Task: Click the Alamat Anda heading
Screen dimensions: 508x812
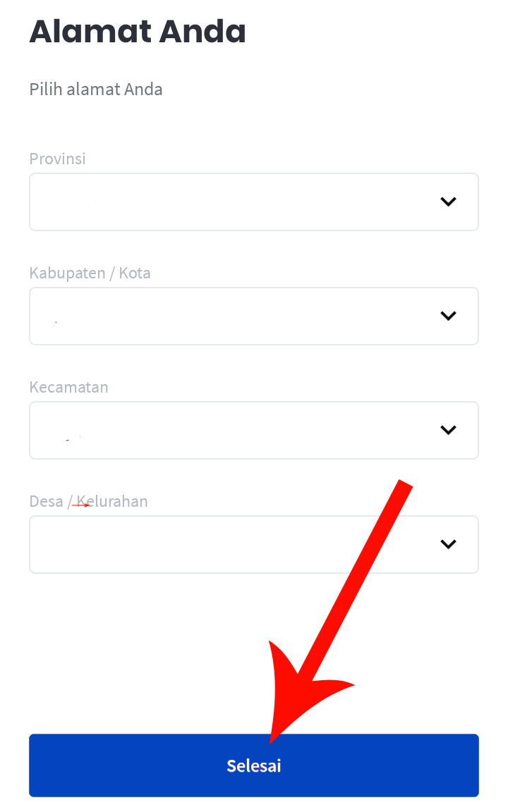Action: click(x=138, y=32)
